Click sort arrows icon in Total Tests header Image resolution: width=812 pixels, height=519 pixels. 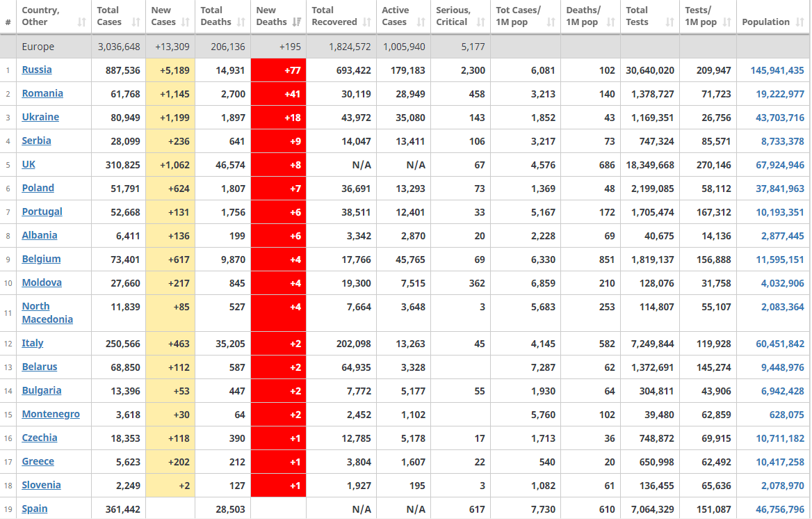coord(670,22)
